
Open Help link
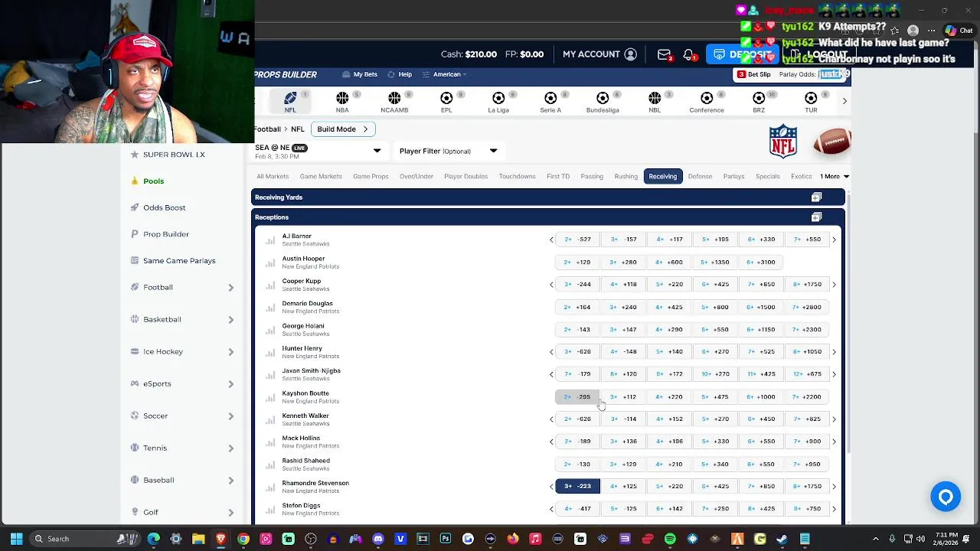[x=400, y=74]
